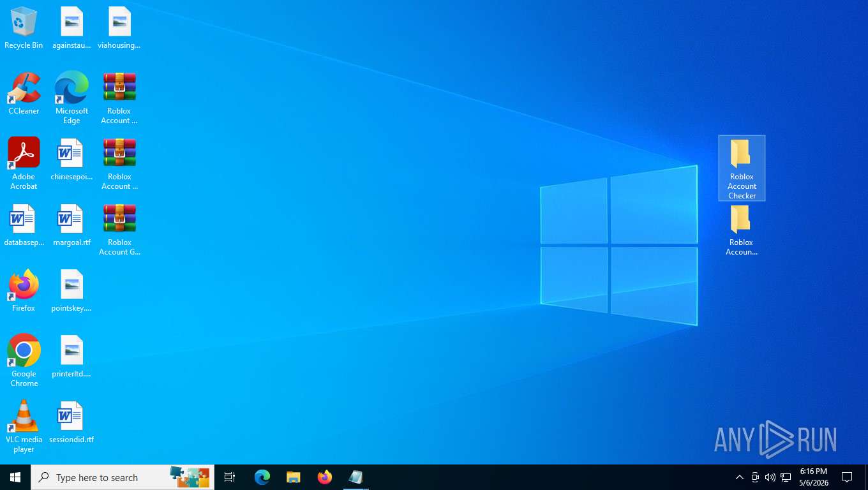Select the databasep... Word document icon
The width and height of the screenshot is (868, 490).
[24, 225]
